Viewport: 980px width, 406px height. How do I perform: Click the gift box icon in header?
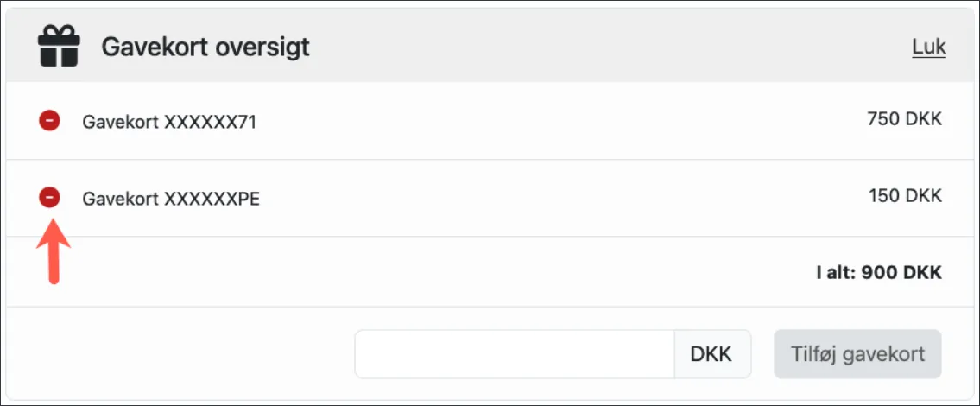coord(59,46)
